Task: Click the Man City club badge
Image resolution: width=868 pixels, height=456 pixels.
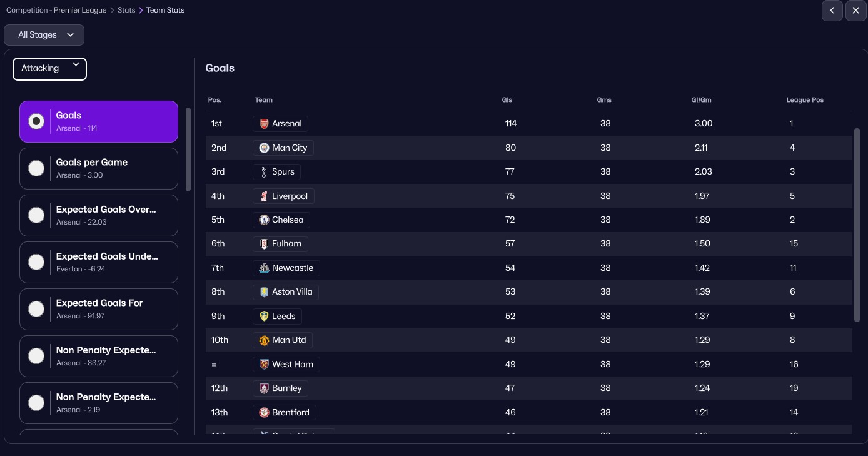Action: 264,148
